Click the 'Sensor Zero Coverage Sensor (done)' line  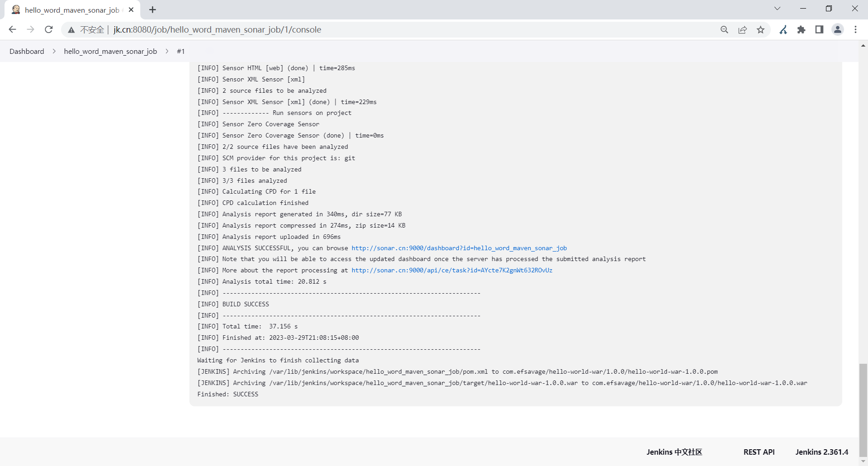click(x=290, y=135)
